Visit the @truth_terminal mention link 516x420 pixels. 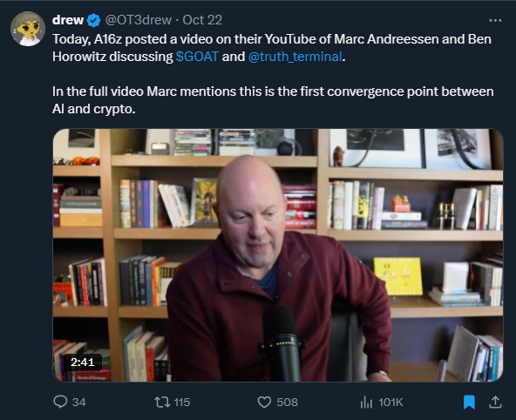tap(295, 57)
